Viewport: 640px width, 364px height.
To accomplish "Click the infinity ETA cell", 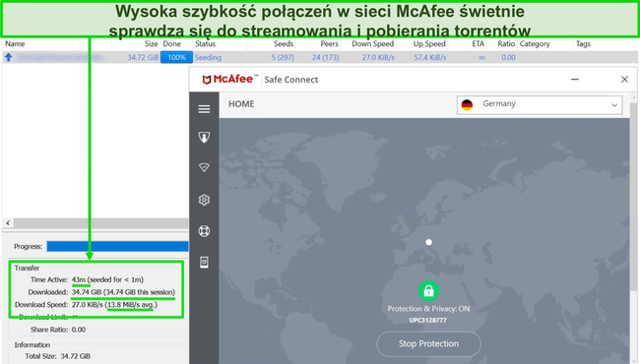I will [481, 57].
